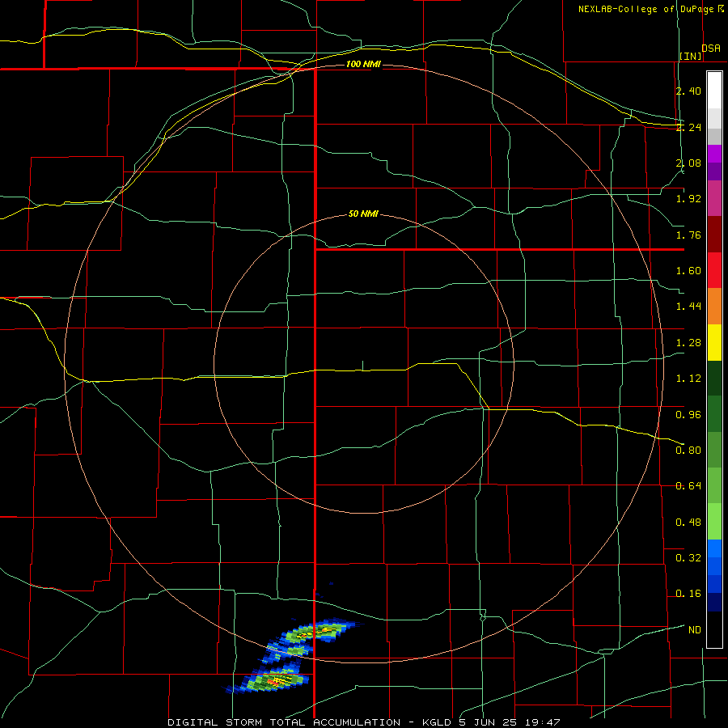Click the 0.64 legend value
This screenshot has height=728, width=728.
[688, 486]
